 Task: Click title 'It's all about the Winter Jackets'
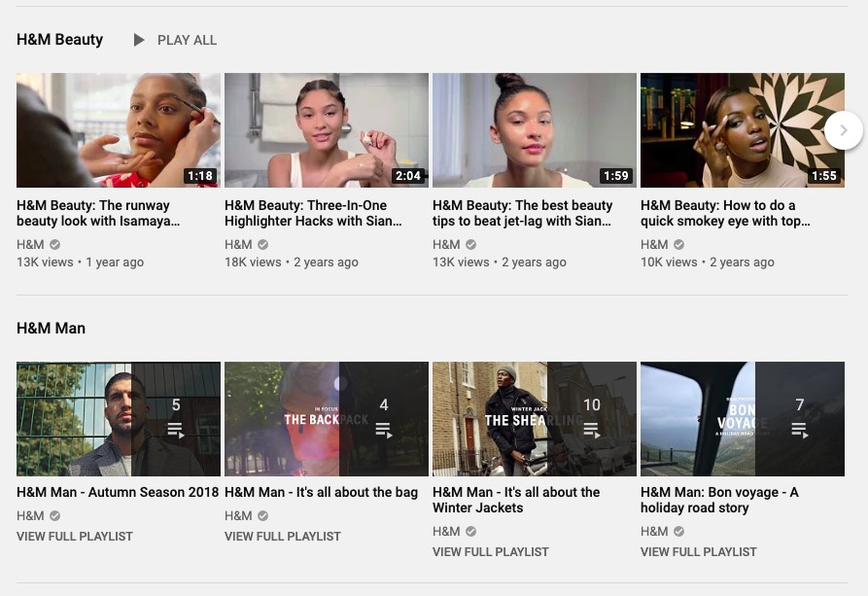click(516, 500)
